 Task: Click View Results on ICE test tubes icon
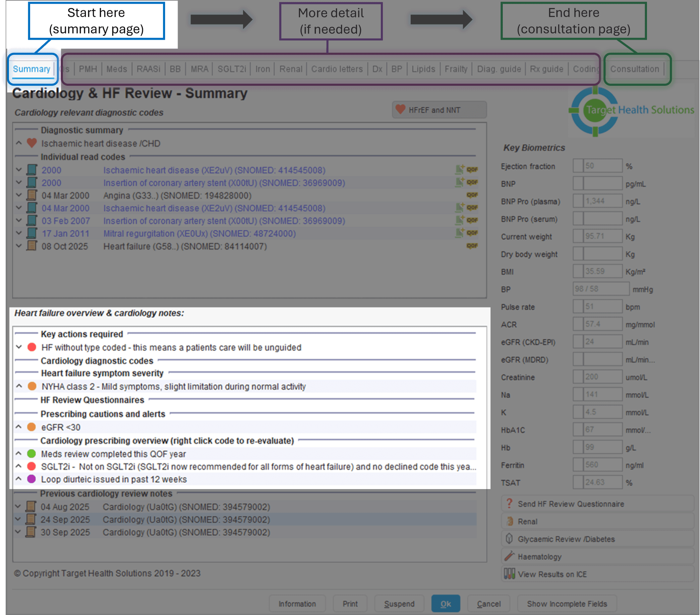509,574
